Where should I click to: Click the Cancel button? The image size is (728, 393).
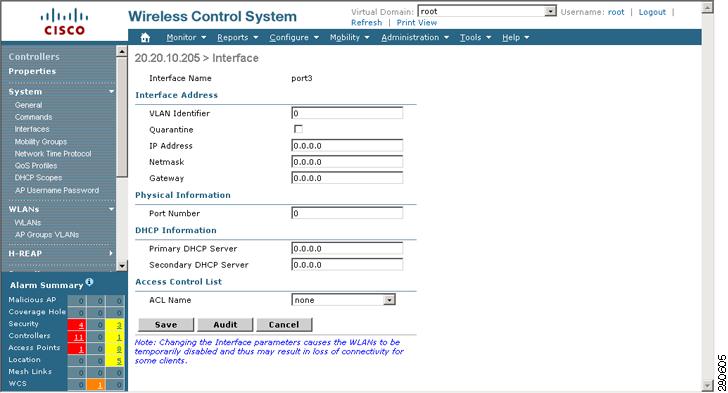coord(284,325)
